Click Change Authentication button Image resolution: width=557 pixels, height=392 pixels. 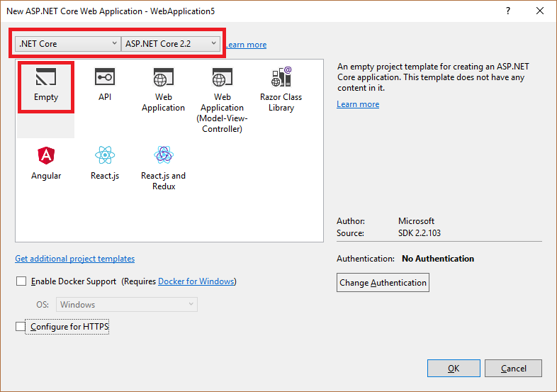coord(383,283)
